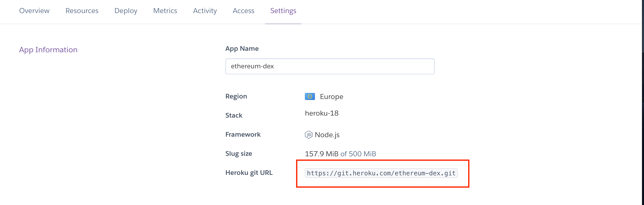Viewport: 644px width, 205px height.
Task: View the Activity tab
Action: (205, 11)
